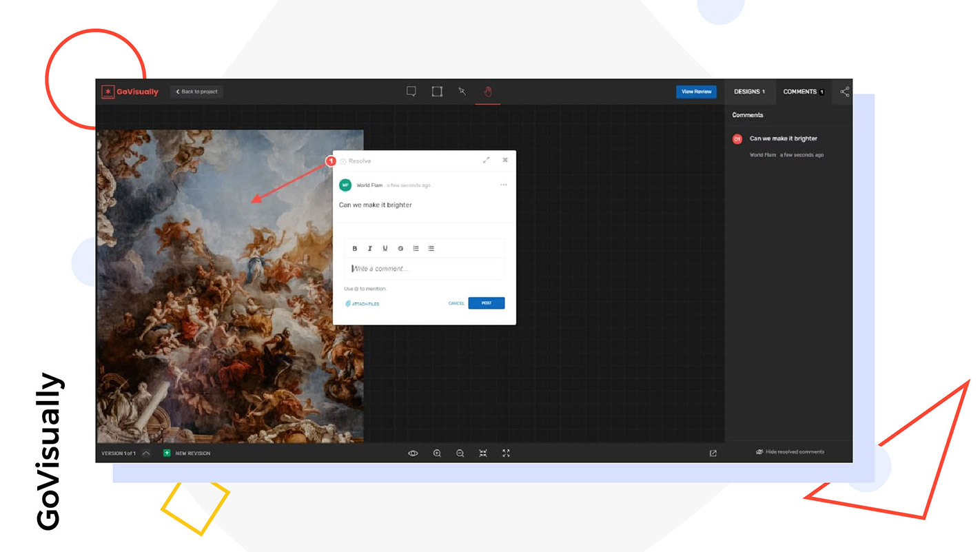
Task: Select the arrow drawing tool
Action: click(x=462, y=92)
